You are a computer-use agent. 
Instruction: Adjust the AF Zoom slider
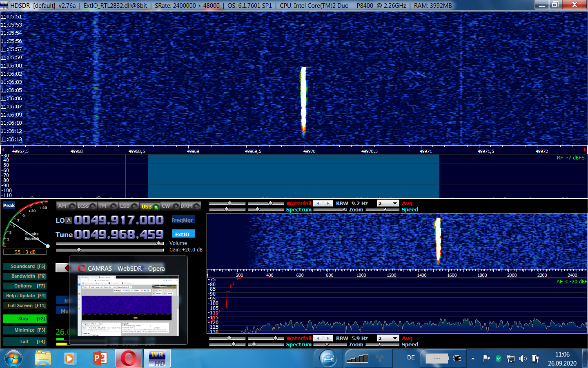[330, 345]
